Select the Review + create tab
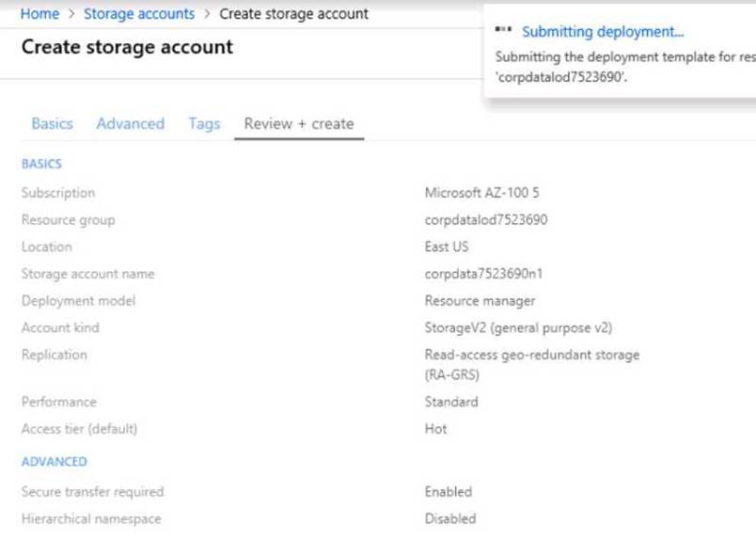The image size is (756, 556). 299,123
